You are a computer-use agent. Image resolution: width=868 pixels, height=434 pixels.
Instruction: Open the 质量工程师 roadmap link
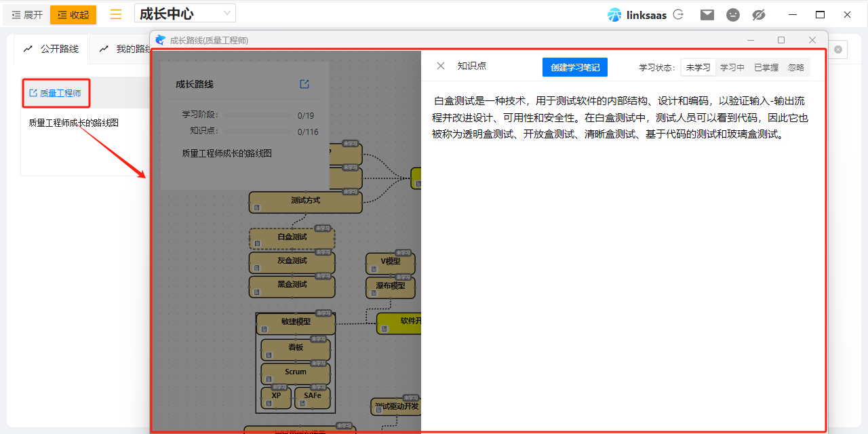pos(60,93)
